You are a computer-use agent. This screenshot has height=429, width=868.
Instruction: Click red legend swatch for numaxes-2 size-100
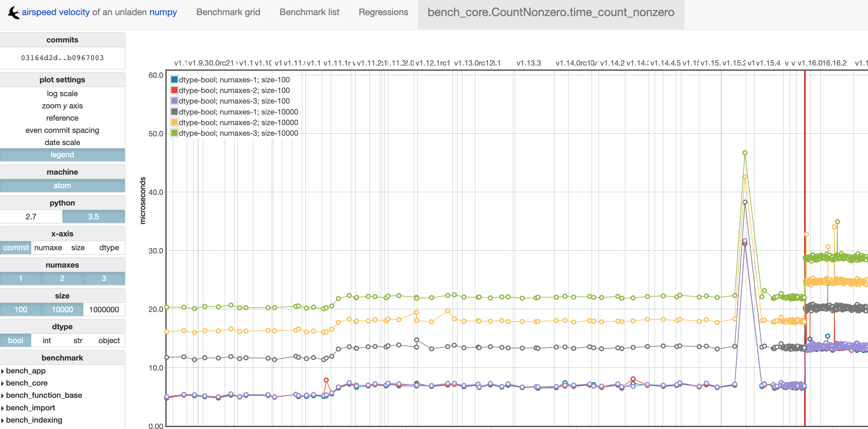(174, 90)
